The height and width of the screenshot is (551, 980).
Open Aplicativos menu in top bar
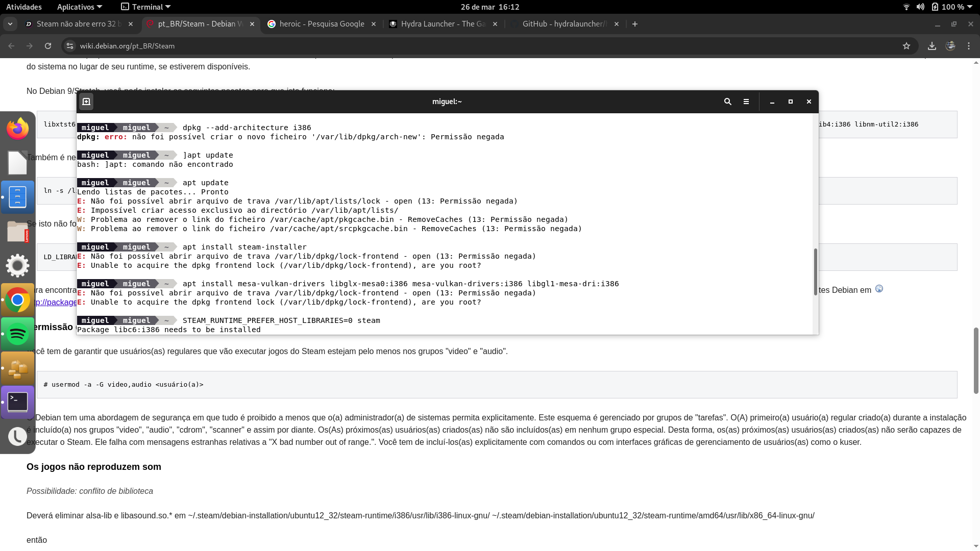click(x=79, y=7)
